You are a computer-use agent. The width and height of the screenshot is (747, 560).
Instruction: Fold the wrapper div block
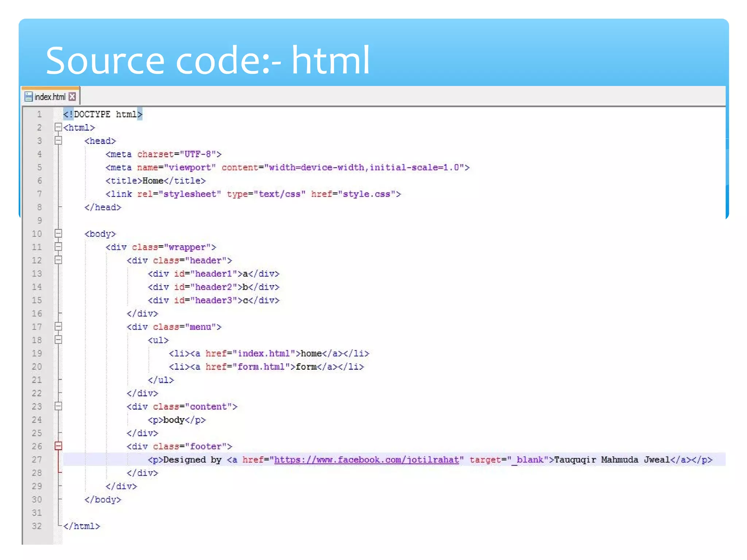[58, 247]
